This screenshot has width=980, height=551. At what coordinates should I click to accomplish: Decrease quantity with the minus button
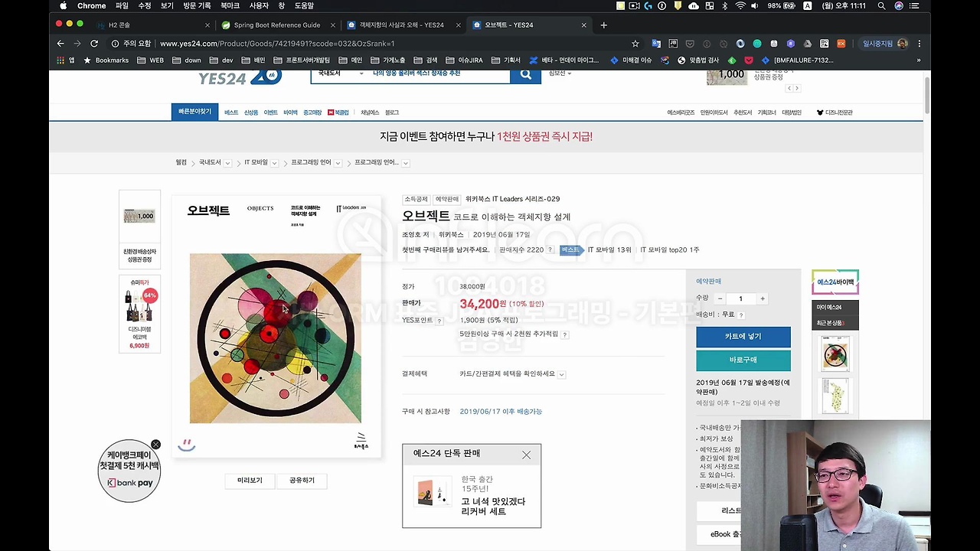click(720, 298)
